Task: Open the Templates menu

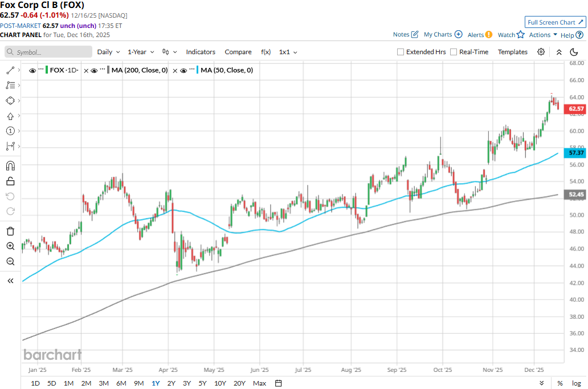Action: pyautogui.click(x=513, y=52)
